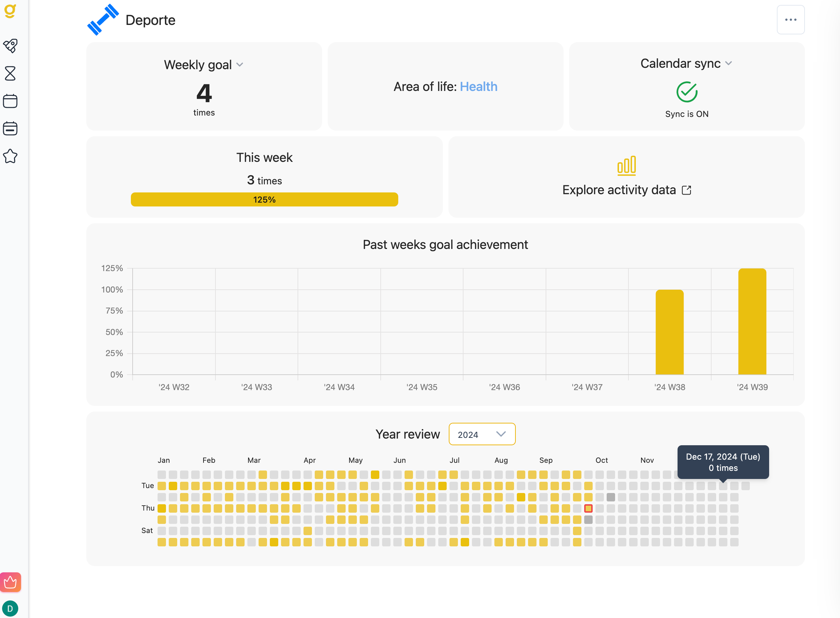The width and height of the screenshot is (840, 618).
Task: Click the external link icon after Explore activity data
Action: 686,190
